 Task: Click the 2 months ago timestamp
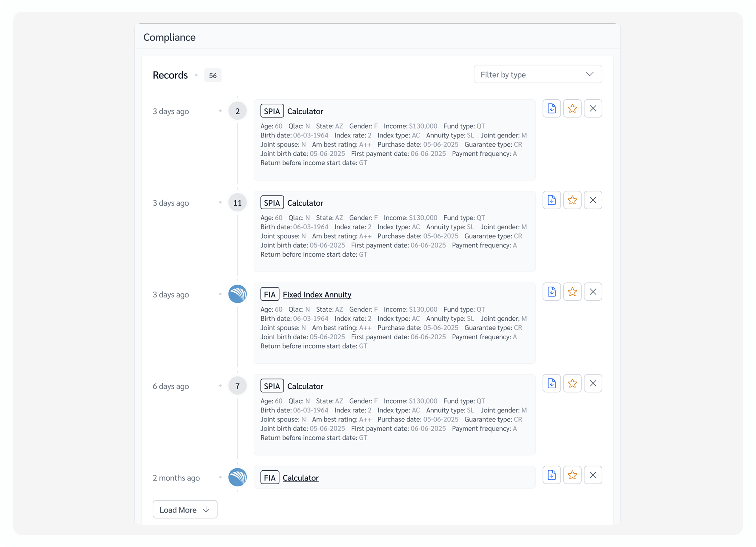(x=176, y=478)
